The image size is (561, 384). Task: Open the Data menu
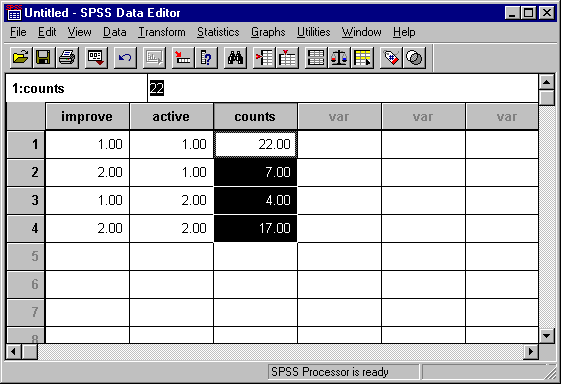[x=114, y=32]
